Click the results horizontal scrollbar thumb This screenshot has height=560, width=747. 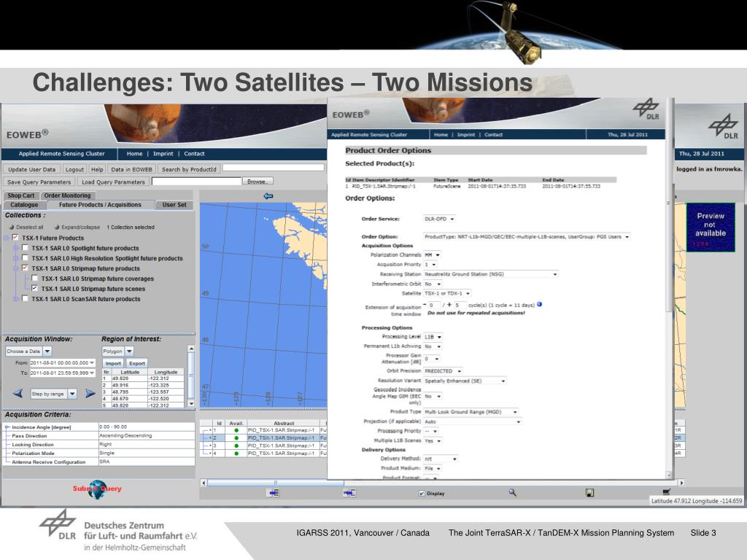coord(276,483)
